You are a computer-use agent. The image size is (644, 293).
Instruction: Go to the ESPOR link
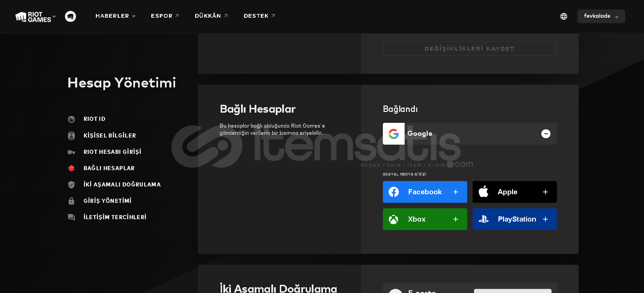pyautogui.click(x=165, y=16)
